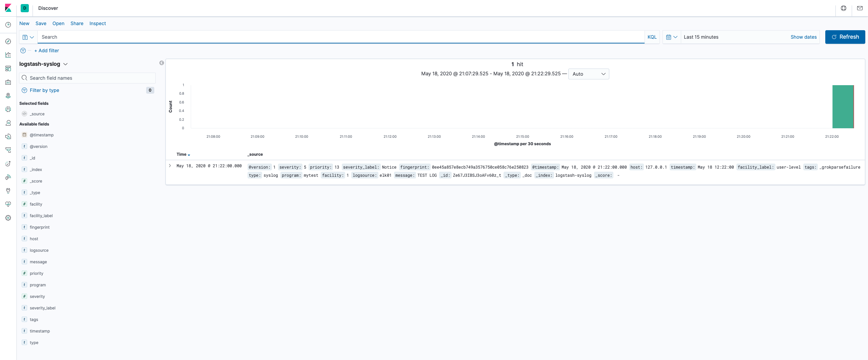Open Discover compass icon in sidebar
Viewport: 868px width, 360px height.
coord(8,41)
